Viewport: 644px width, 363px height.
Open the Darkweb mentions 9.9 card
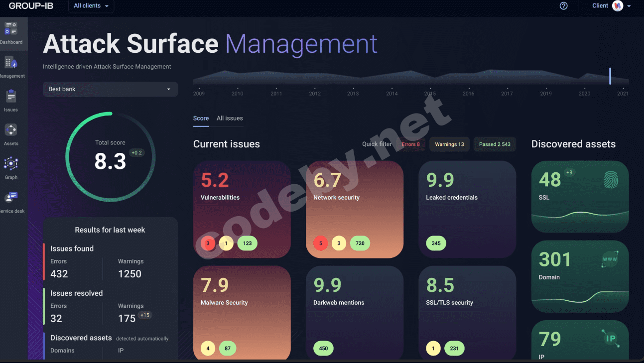click(355, 313)
